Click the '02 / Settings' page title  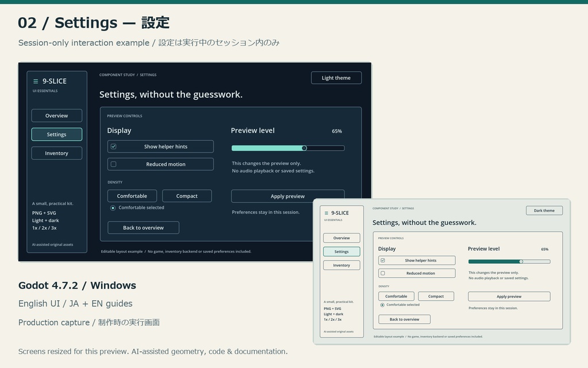click(x=94, y=22)
